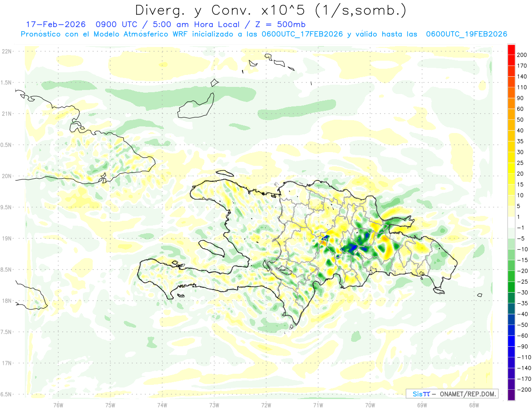This screenshot has height=411, width=532.
Task: Click the '22N' latitude label
Action: (x=8, y=51)
